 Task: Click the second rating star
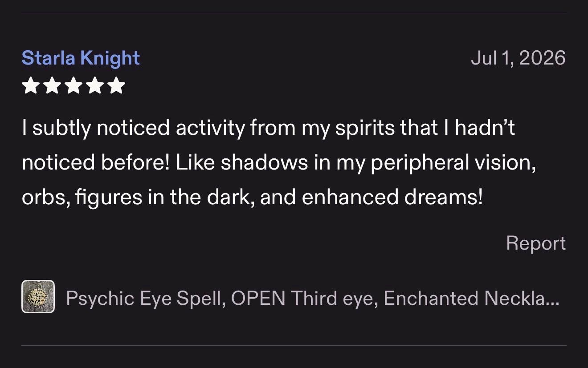52,85
